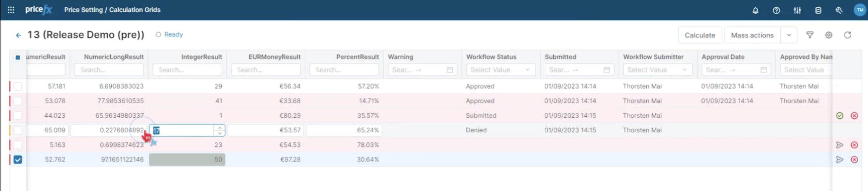The height and width of the screenshot is (191, 868).
Task: Check the row with 57.181 value
Action: (x=18, y=86)
